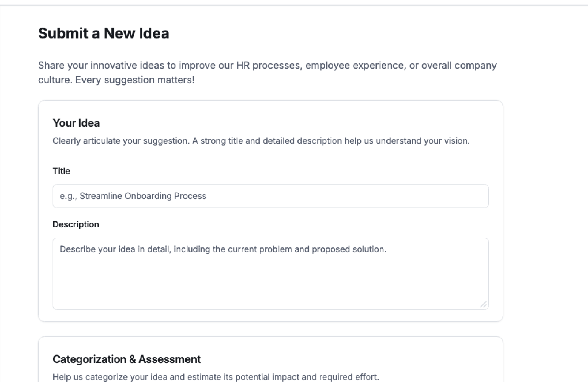The image size is (588, 382).
Task: Click the "Share your innovative ideas" text
Action: tap(101, 65)
